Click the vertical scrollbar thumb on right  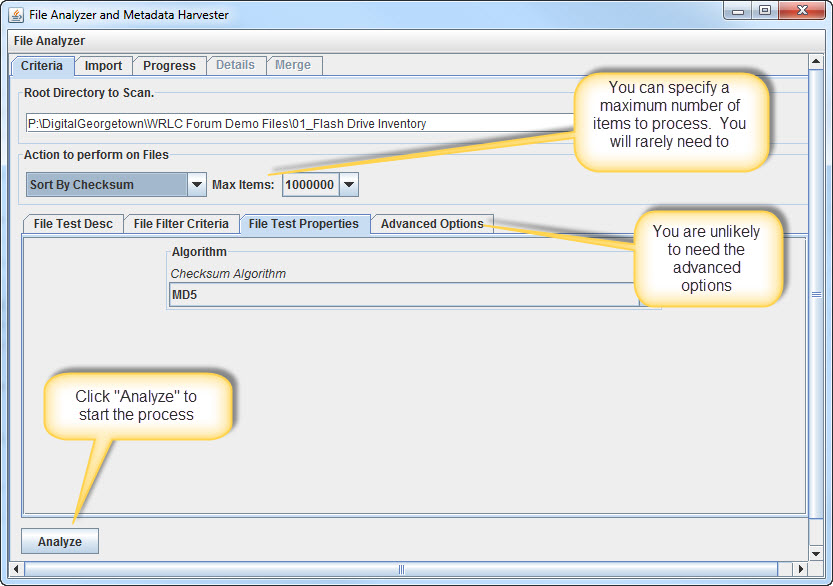tap(817, 295)
